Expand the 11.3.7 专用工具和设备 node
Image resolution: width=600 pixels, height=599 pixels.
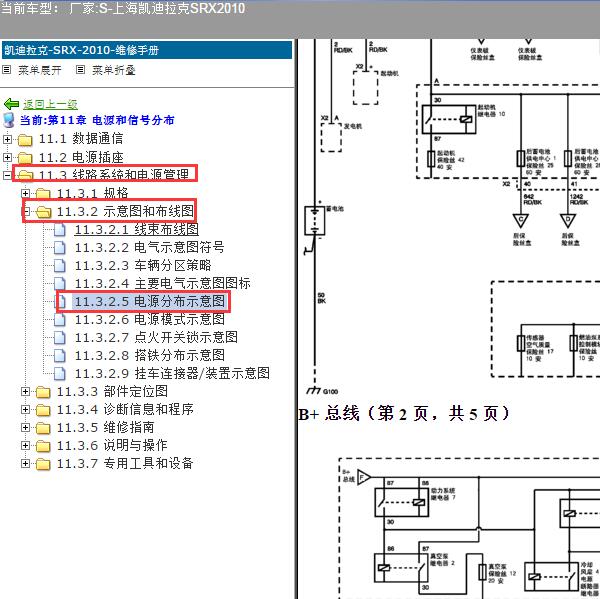[x=26, y=463]
